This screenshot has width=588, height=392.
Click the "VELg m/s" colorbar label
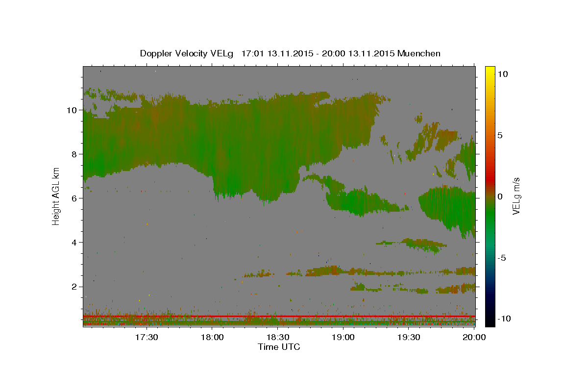click(x=516, y=196)
